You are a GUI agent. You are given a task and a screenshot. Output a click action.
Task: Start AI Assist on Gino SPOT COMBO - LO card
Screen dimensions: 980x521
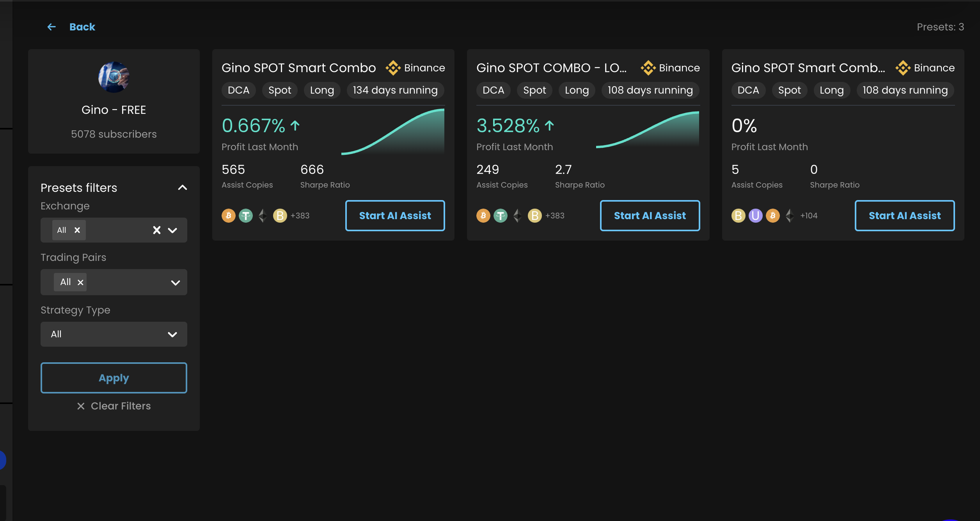(x=650, y=216)
